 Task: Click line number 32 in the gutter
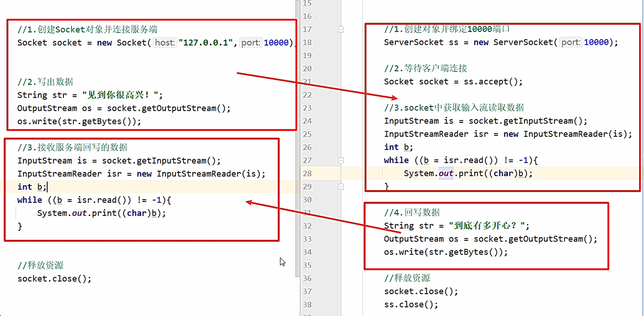(x=307, y=226)
